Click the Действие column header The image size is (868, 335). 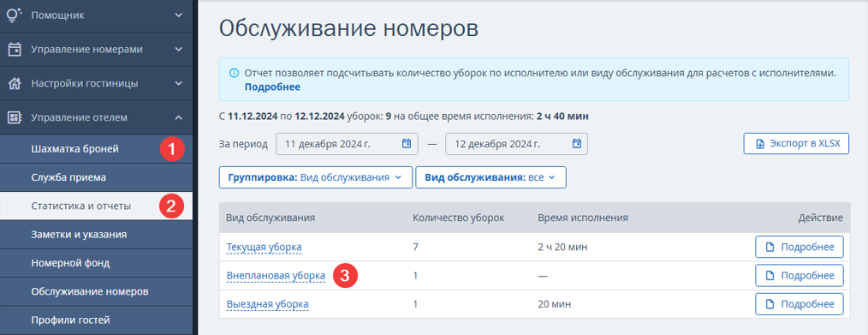point(820,218)
